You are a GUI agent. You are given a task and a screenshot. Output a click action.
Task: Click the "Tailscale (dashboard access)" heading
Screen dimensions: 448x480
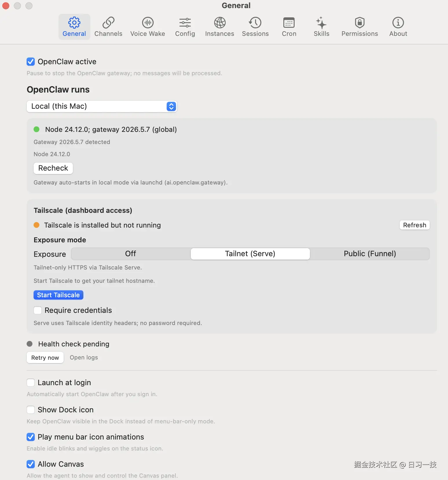point(83,211)
